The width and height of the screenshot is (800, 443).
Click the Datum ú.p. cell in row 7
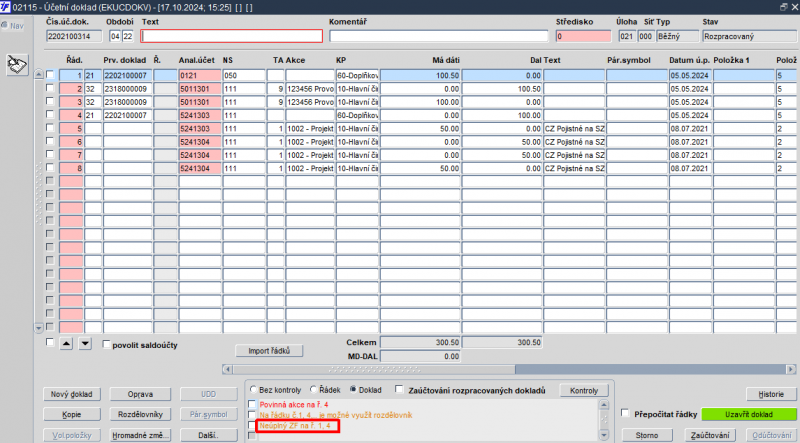tap(690, 155)
